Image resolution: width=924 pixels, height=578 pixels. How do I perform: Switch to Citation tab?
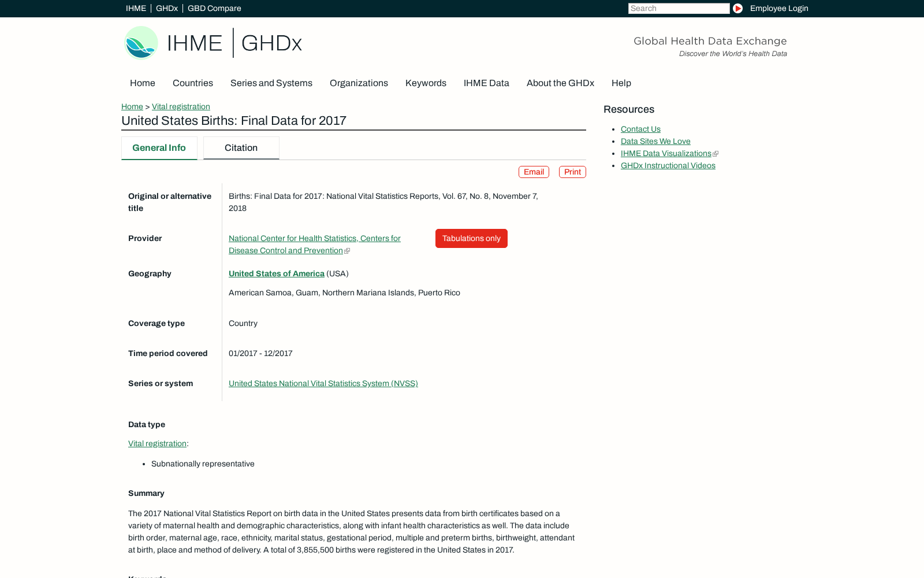pos(241,148)
